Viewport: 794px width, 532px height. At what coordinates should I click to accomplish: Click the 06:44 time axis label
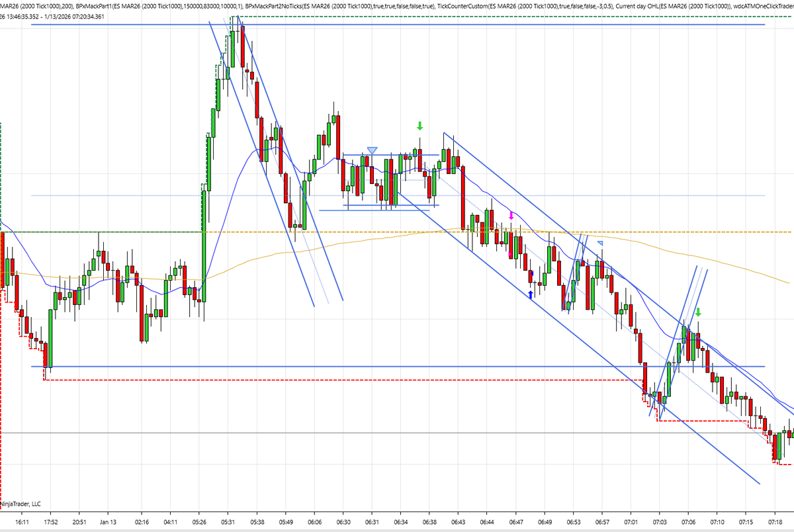pyautogui.click(x=486, y=522)
